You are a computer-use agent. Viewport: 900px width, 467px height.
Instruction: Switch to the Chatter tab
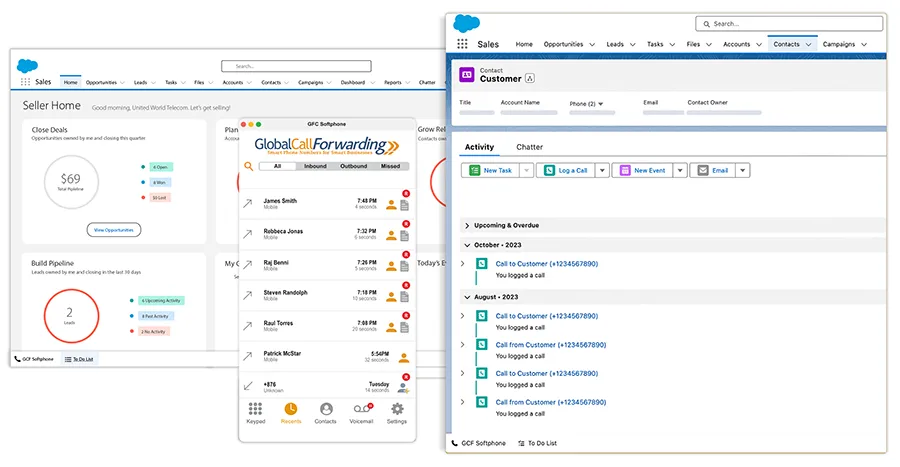pyautogui.click(x=529, y=147)
